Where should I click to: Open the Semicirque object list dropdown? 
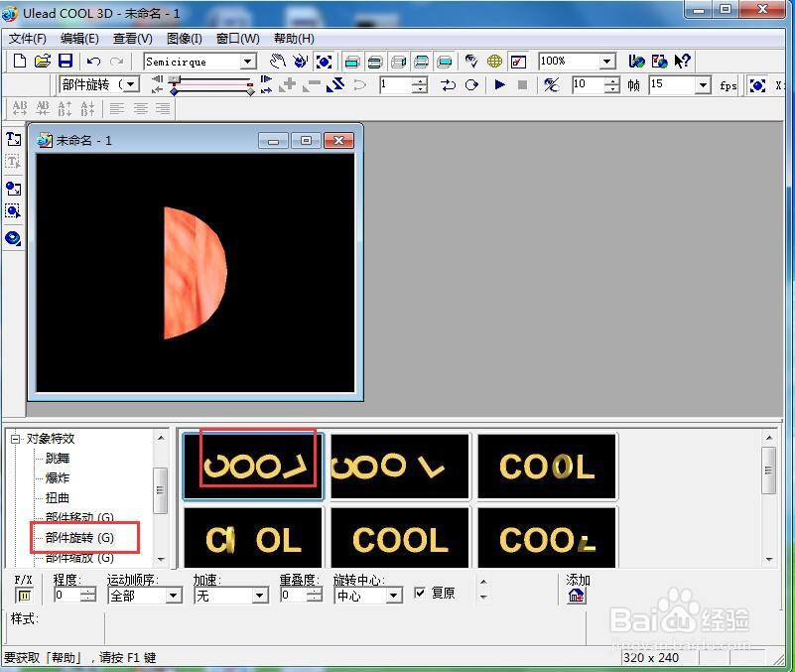[x=247, y=62]
